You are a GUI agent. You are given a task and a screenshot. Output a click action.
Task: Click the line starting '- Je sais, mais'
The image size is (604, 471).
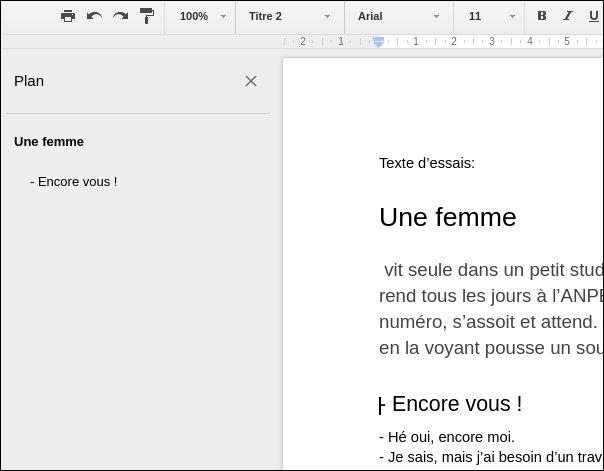(x=491, y=457)
